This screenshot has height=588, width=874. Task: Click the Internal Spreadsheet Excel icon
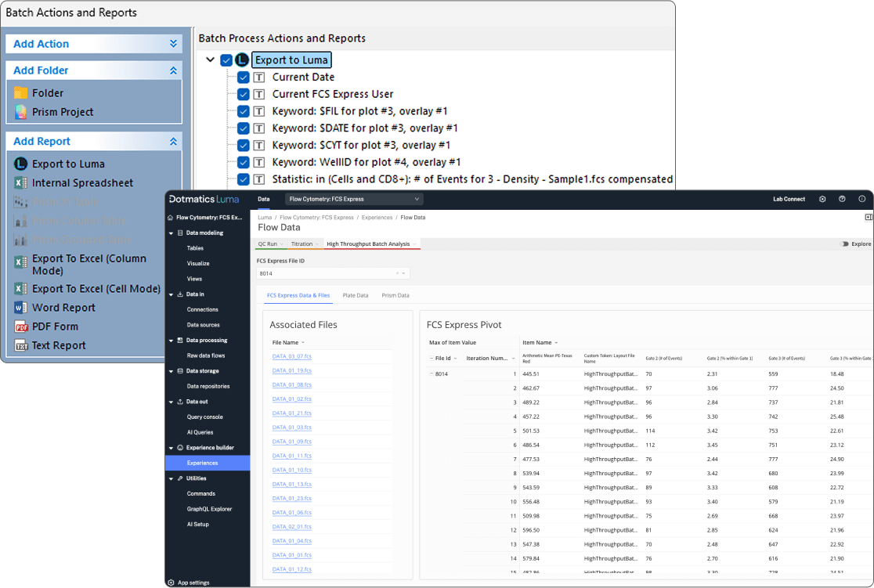[x=20, y=183]
